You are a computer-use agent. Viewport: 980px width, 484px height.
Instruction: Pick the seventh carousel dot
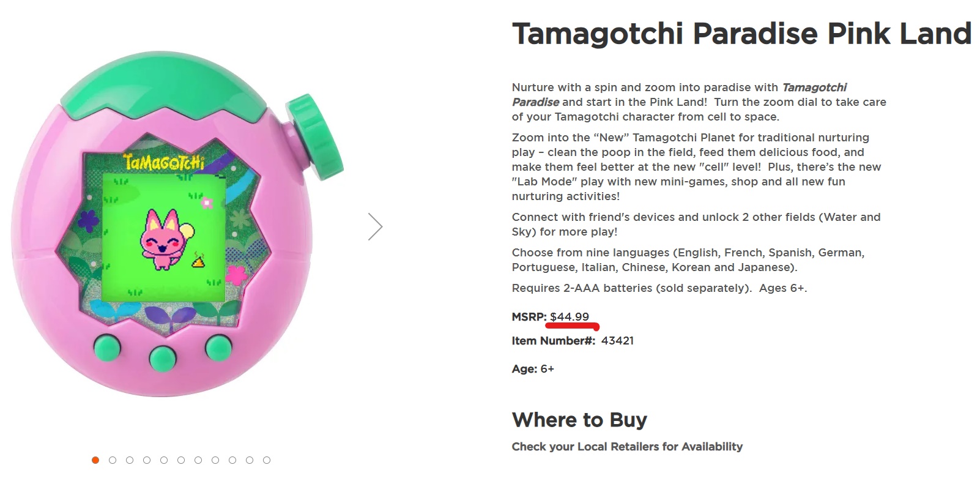[x=198, y=460]
